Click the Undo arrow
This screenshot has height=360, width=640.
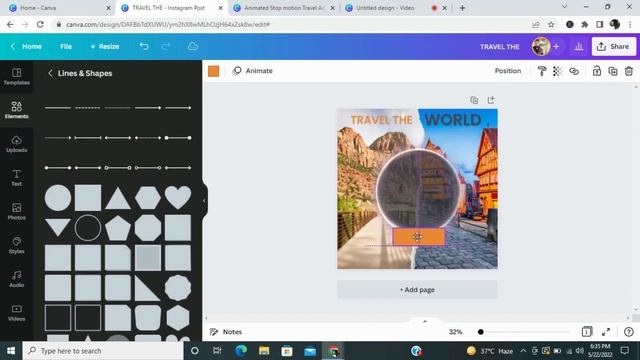click(x=144, y=46)
